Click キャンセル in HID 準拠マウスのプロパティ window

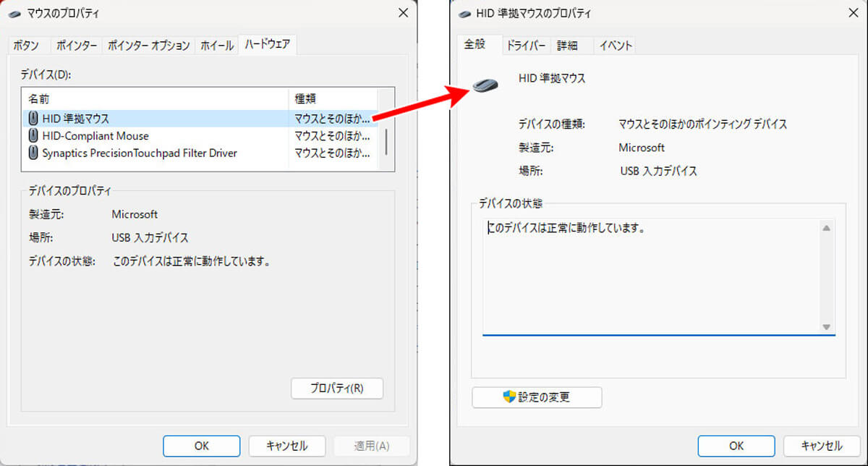[822, 446]
